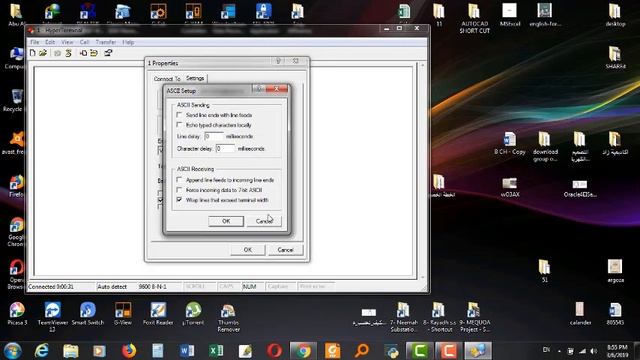Switch to Google Chrome on the taskbar
Screen dimensions: 640x360
tap(303, 351)
